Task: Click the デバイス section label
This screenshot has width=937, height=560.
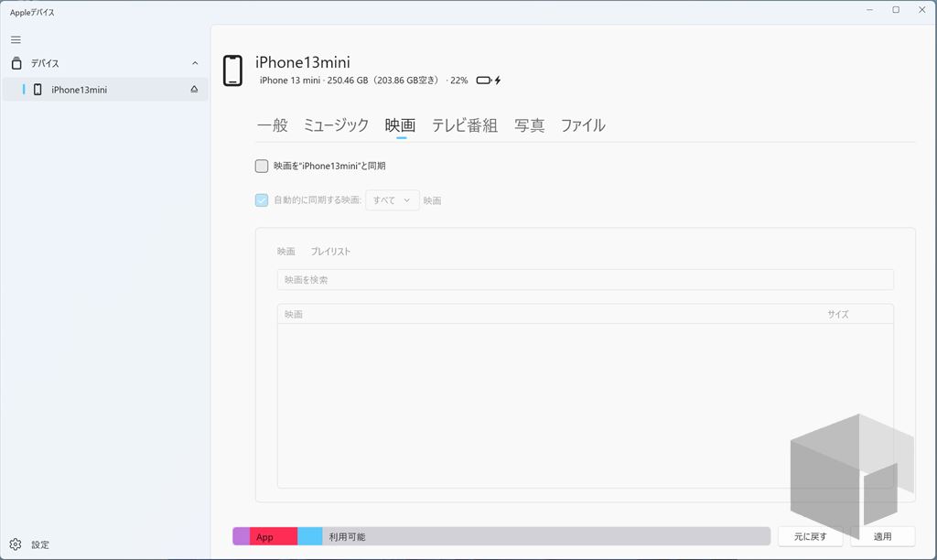Action: [x=45, y=63]
